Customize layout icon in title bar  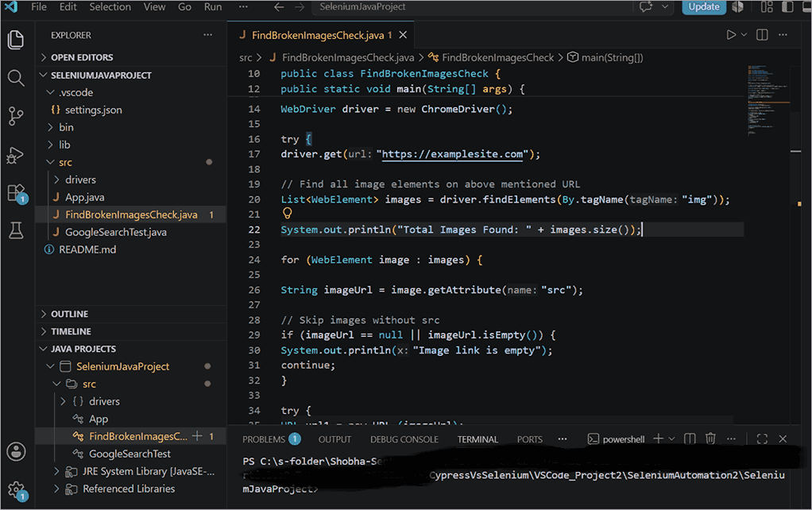pos(767,6)
